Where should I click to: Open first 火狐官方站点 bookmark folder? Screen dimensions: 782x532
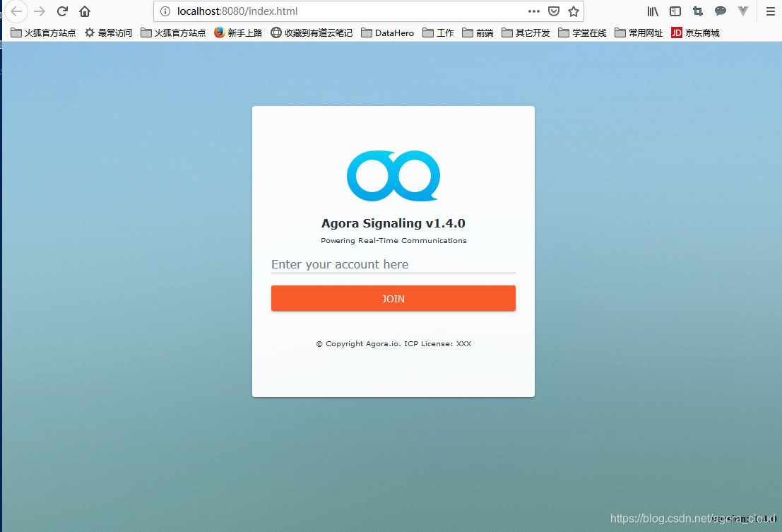[43, 33]
